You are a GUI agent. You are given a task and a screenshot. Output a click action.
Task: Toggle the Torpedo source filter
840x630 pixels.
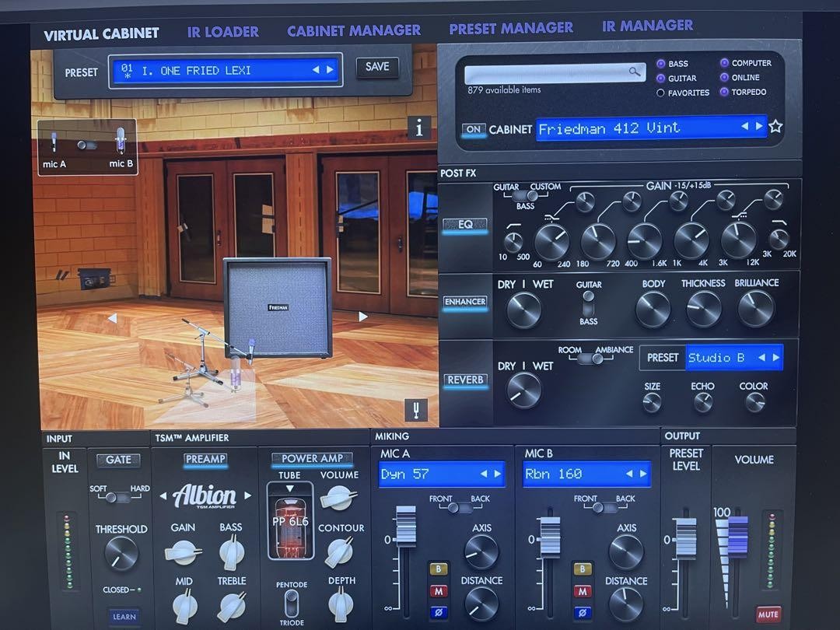[x=724, y=92]
